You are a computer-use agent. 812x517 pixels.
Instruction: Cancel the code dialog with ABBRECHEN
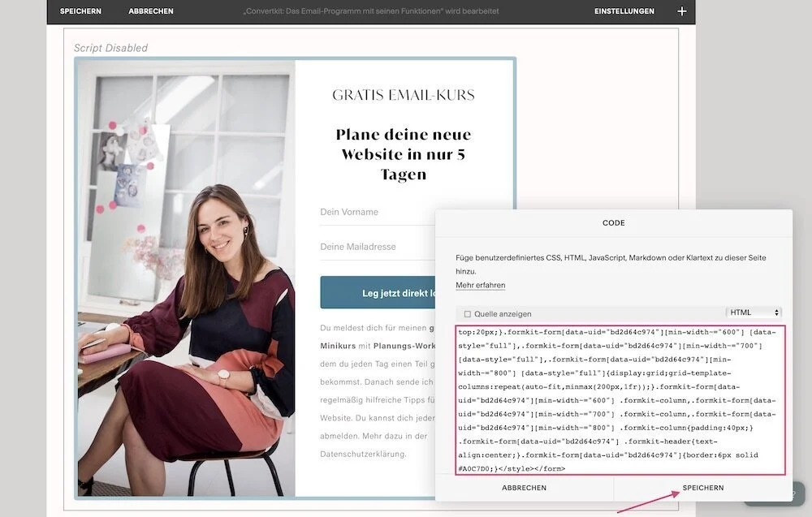point(524,488)
